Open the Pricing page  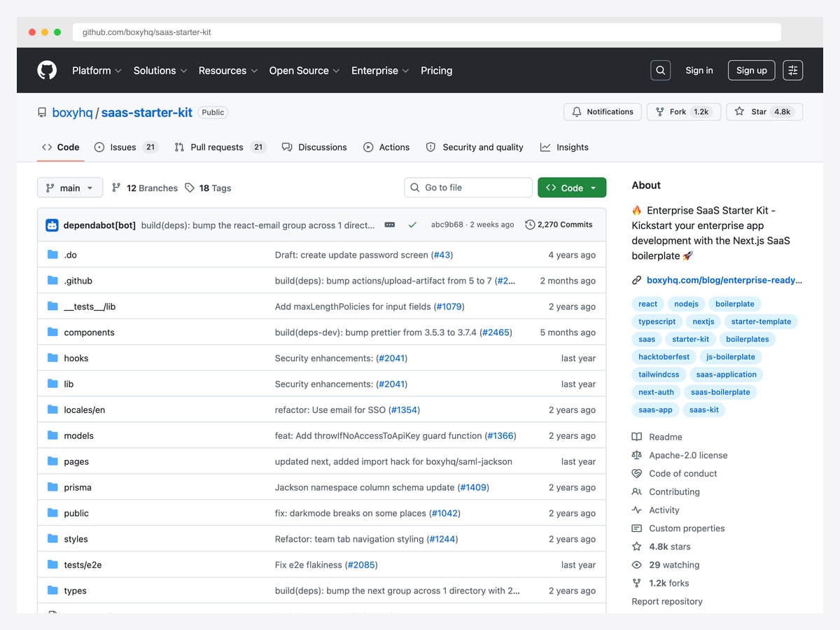pos(437,70)
